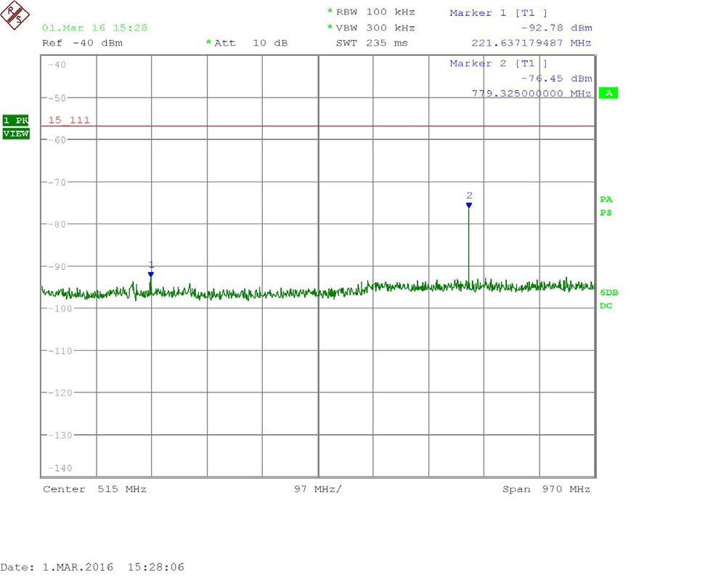Click the 'PA' status indicator

pos(606,200)
